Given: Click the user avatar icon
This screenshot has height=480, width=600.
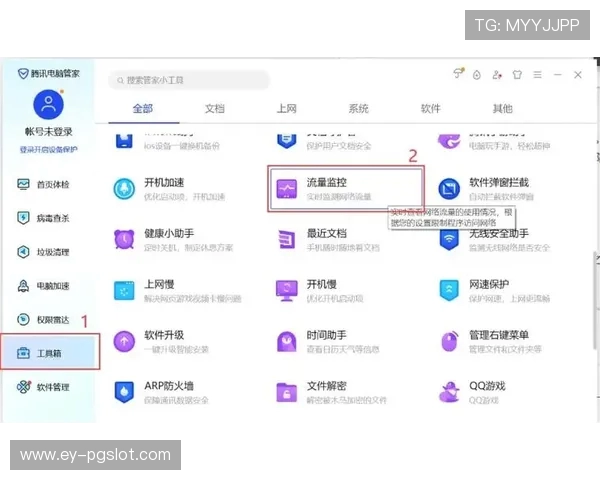Looking at the screenshot, I should (49, 104).
